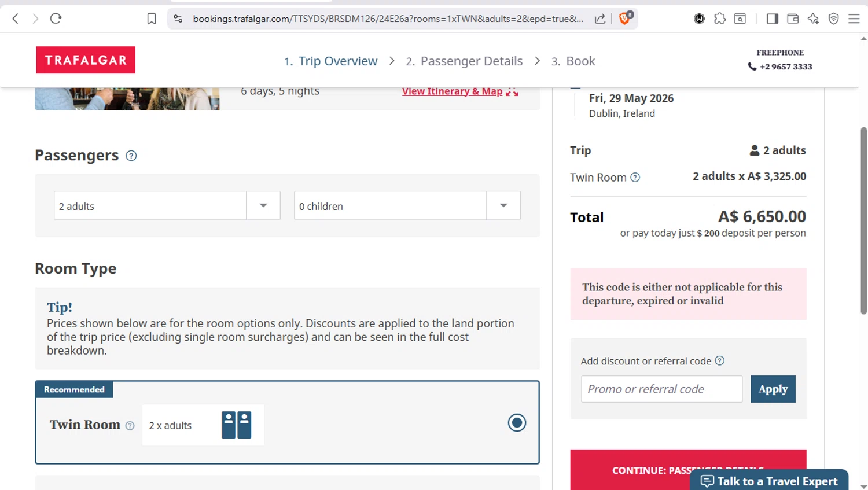Open the 0 children dropdown
The height and width of the screenshot is (490, 868).
point(407,205)
